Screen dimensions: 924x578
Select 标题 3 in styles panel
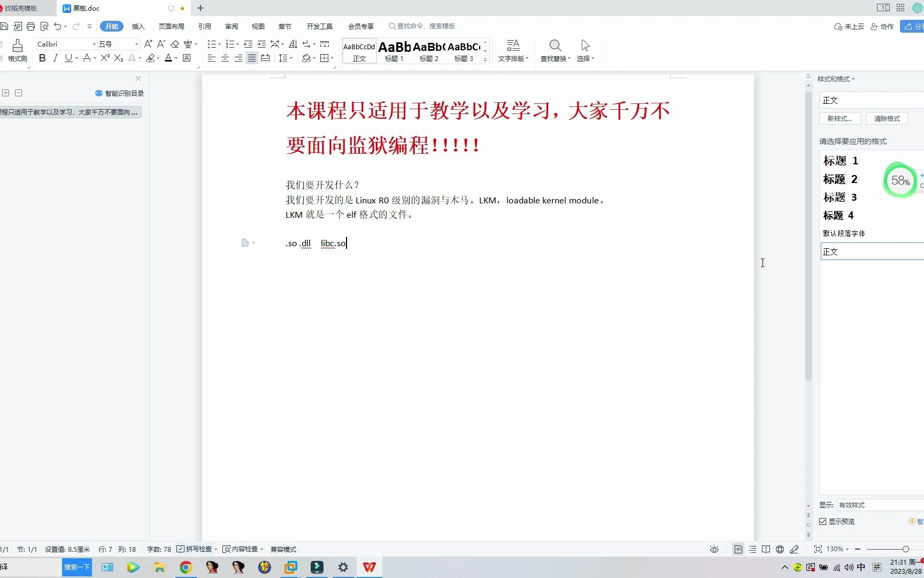click(840, 197)
